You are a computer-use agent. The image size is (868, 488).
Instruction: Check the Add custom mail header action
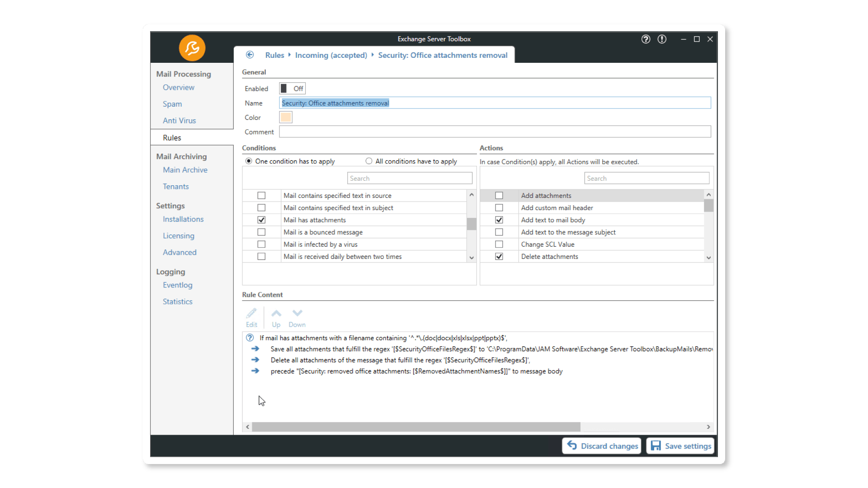[x=499, y=208]
